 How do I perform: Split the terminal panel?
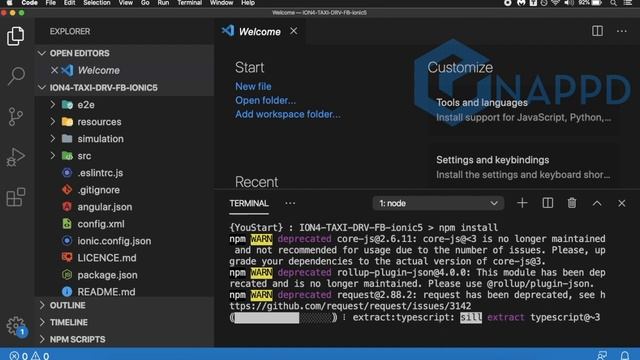(547, 203)
